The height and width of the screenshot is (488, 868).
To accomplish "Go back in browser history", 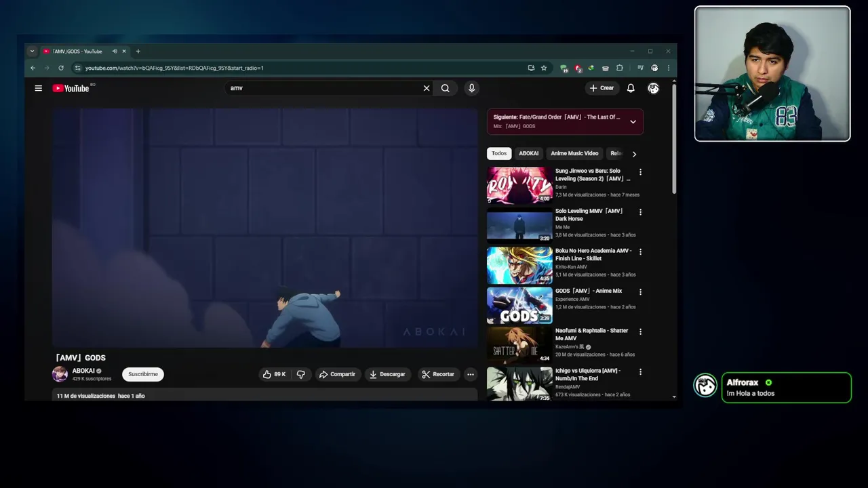I will coord(33,68).
